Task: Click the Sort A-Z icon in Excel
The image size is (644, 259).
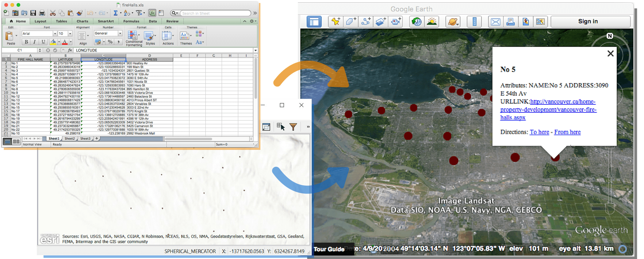Action: coord(127,13)
